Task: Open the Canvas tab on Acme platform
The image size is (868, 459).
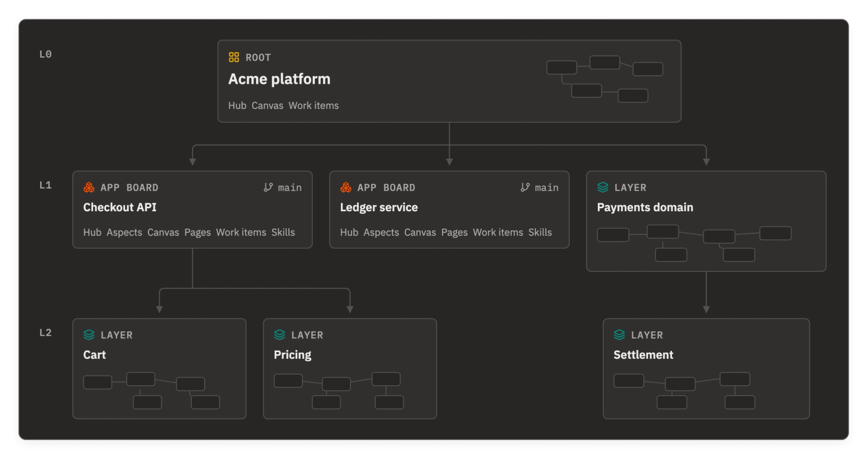Action: pos(267,105)
